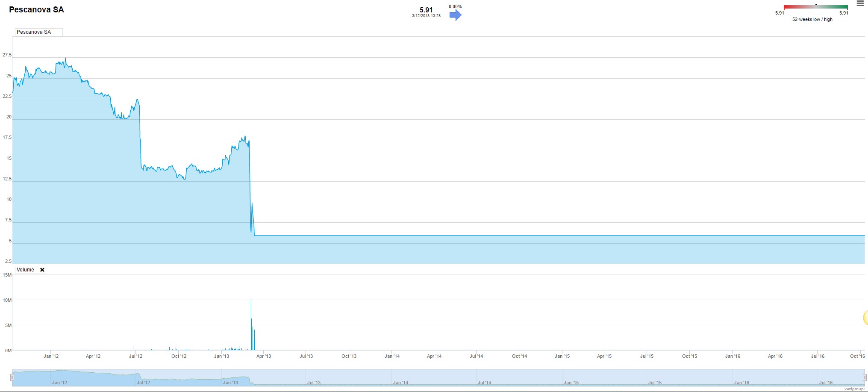
Task: Click the Apr '15 x-axis label
Action: [604, 356]
